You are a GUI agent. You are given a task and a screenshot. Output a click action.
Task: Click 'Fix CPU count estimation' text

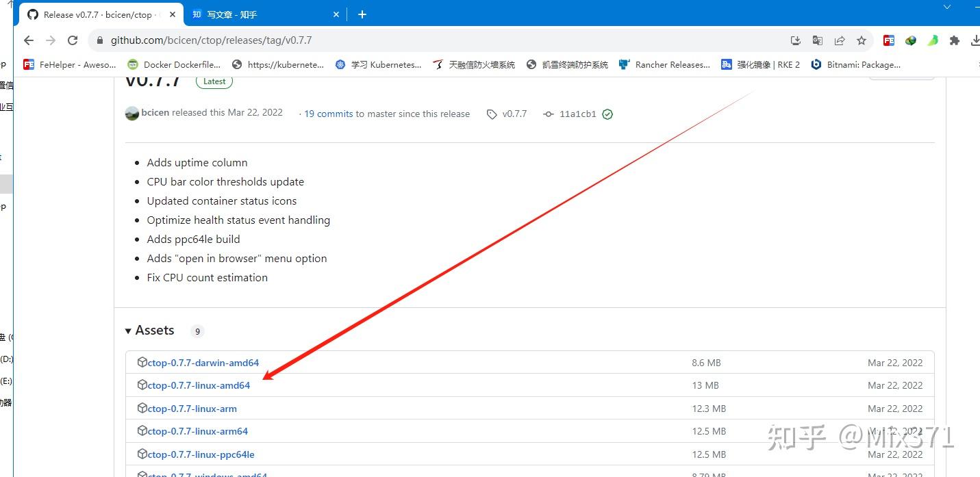pyautogui.click(x=208, y=277)
